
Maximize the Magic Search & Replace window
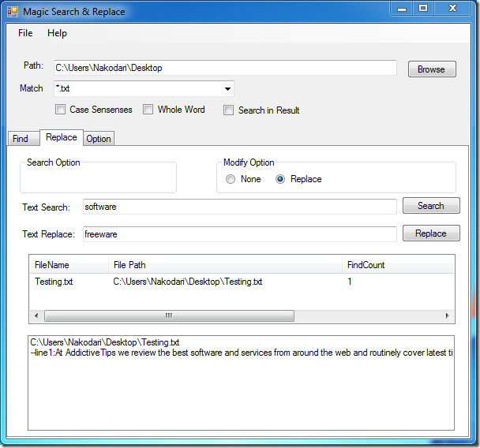click(423, 8)
